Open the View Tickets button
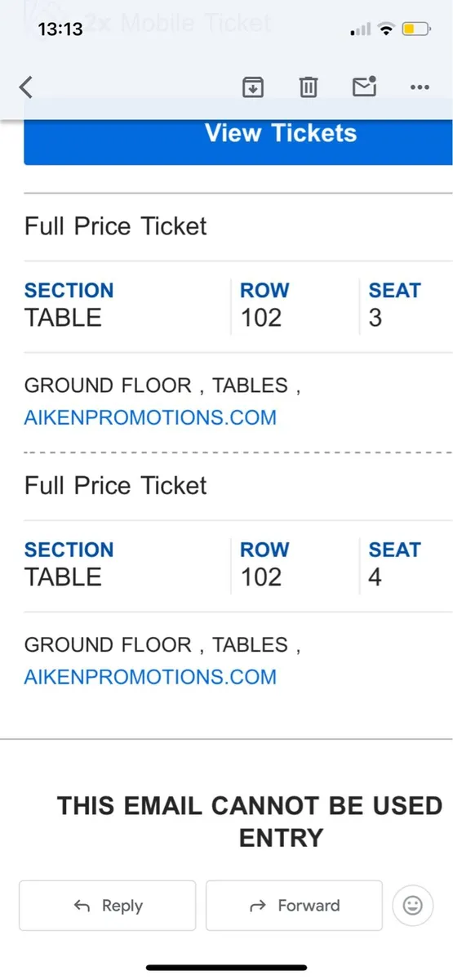The image size is (453, 980). pos(238,138)
